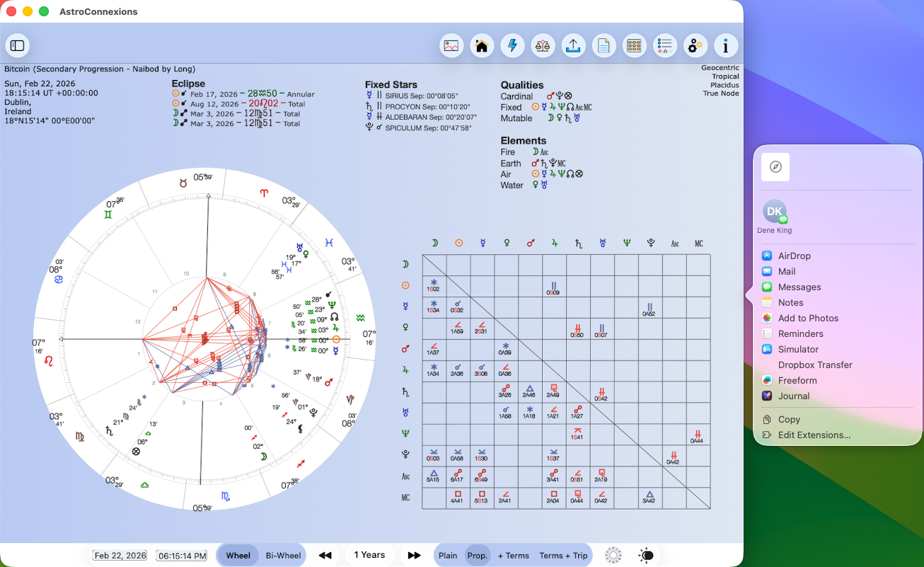Viewport: 924px width, 567px height.
Task: Step forward with double-arrow button
Action: (415, 556)
